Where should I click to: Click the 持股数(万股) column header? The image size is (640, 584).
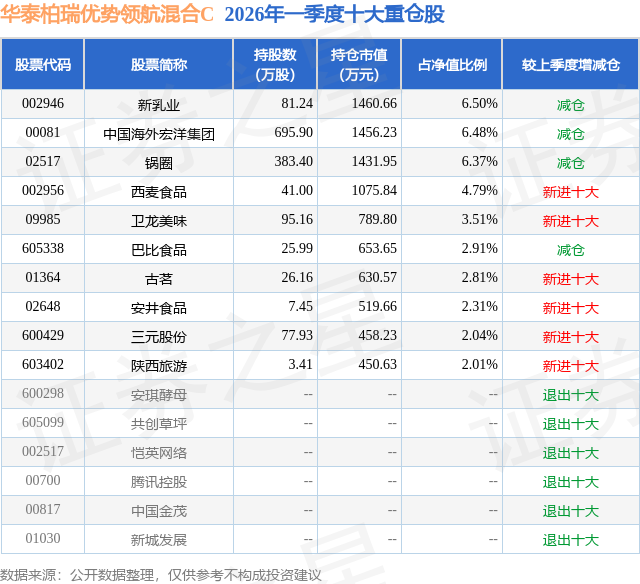275,65
